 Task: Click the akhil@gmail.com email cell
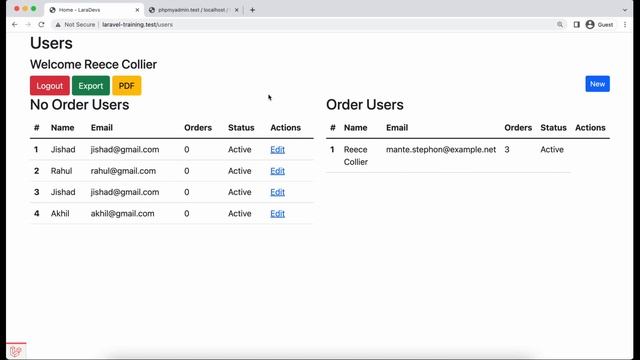click(122, 213)
